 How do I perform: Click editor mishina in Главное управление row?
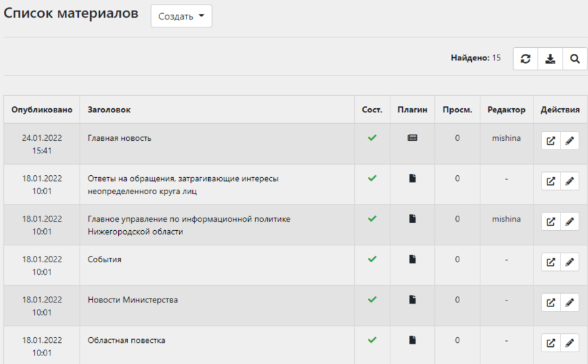click(x=506, y=219)
